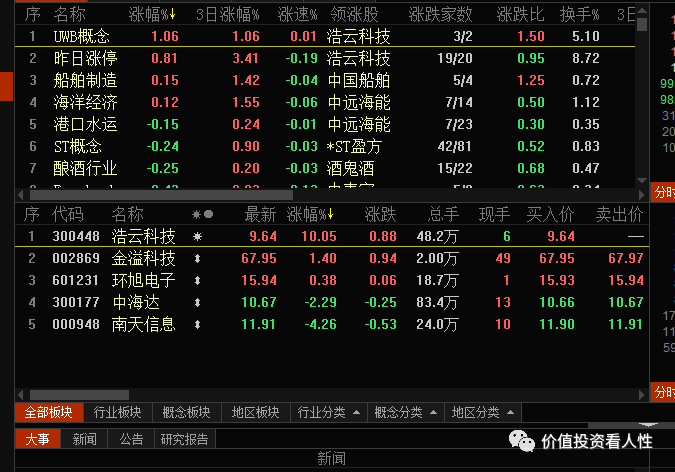Select stock 环旭电子 in list

(331, 280)
